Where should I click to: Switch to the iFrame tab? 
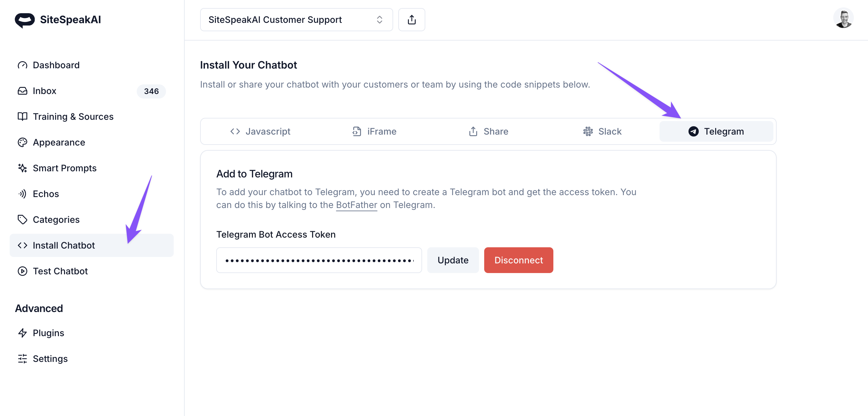point(374,131)
